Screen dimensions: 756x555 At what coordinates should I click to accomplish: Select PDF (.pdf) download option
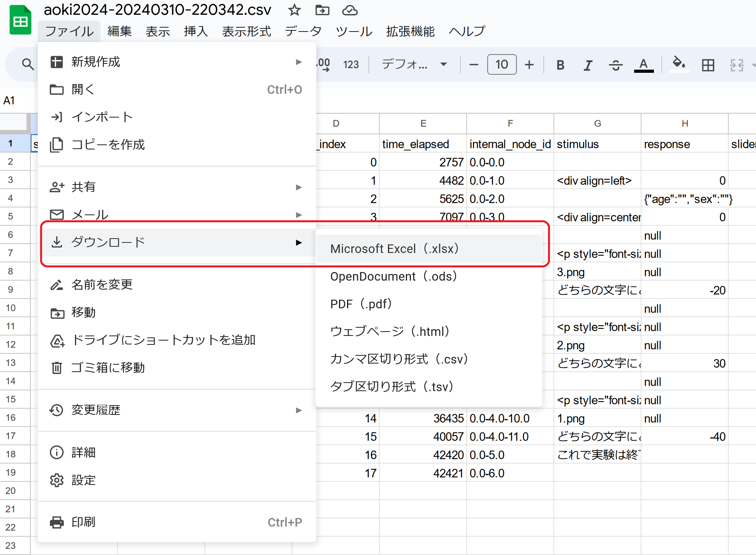tap(361, 304)
